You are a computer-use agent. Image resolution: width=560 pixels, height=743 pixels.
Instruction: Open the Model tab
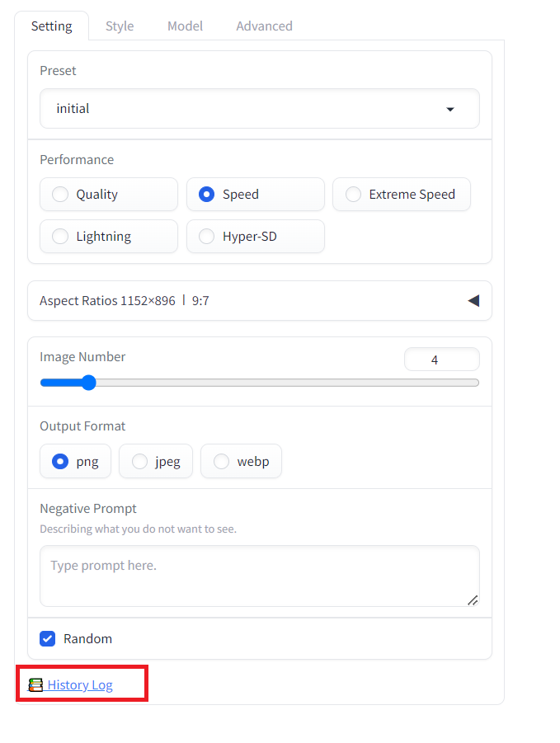(x=185, y=26)
